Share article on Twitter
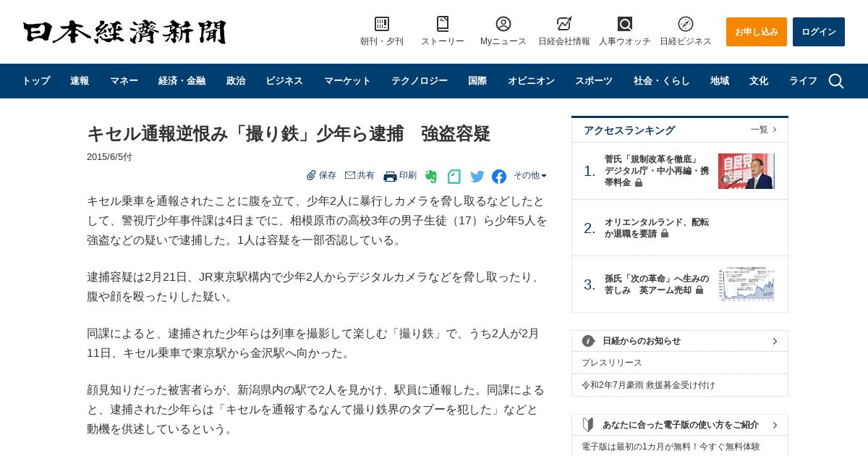The image size is (868, 456). [477, 176]
